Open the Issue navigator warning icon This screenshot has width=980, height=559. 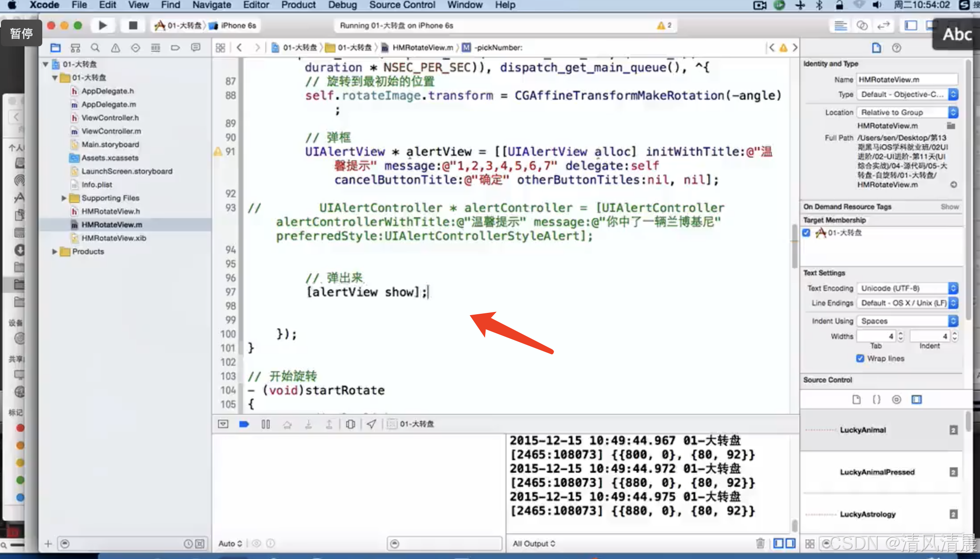pyautogui.click(x=115, y=48)
